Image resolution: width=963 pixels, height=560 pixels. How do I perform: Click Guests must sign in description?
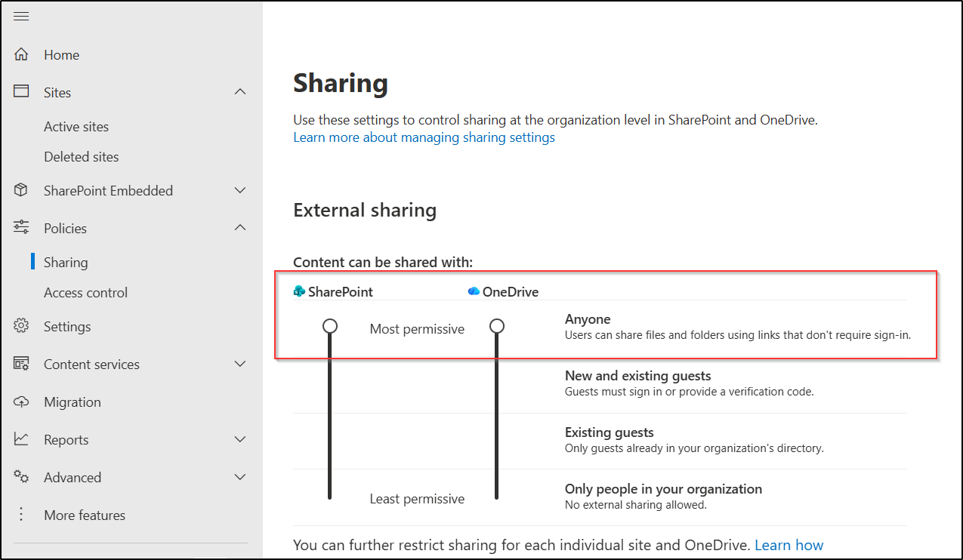point(690,392)
